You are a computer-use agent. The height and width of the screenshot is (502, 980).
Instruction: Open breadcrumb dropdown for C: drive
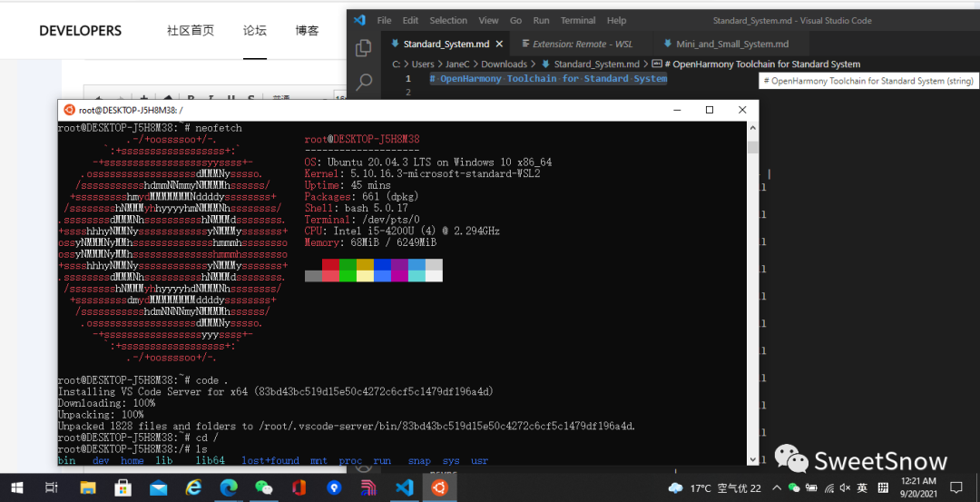(397, 64)
